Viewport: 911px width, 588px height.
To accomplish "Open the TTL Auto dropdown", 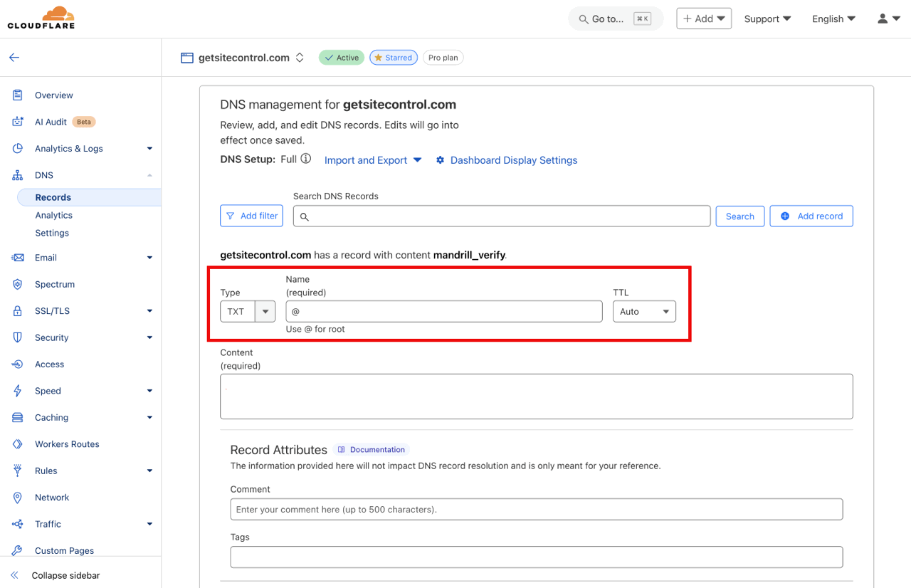I will 644,311.
